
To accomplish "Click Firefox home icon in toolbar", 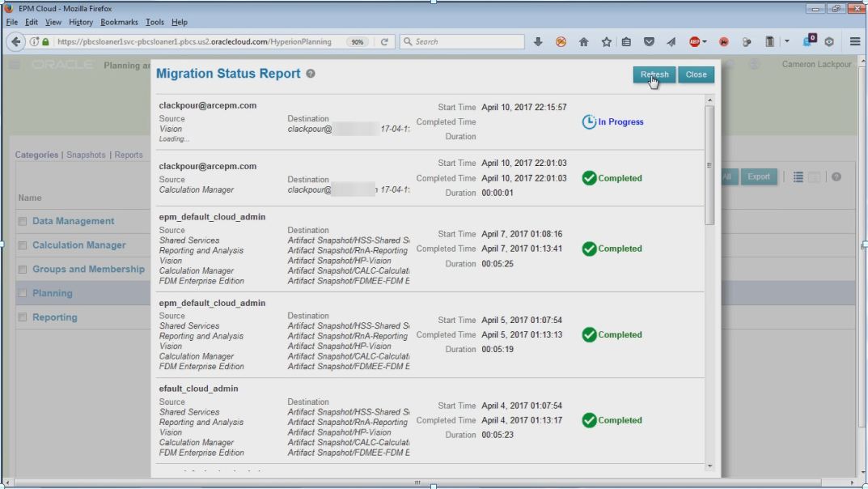I will (583, 42).
